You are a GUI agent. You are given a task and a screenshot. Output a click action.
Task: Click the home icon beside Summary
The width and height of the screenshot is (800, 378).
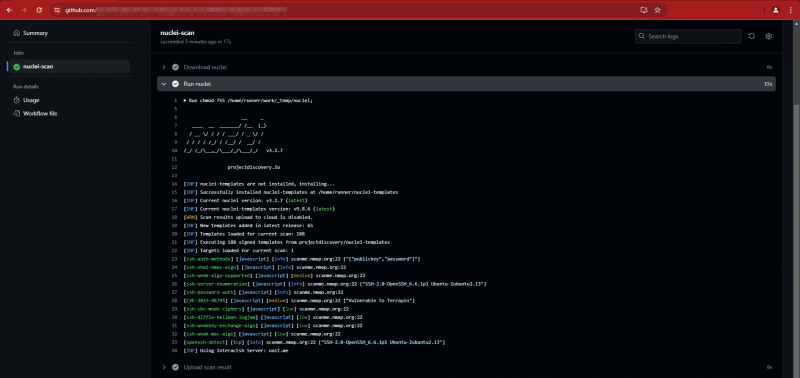point(17,33)
